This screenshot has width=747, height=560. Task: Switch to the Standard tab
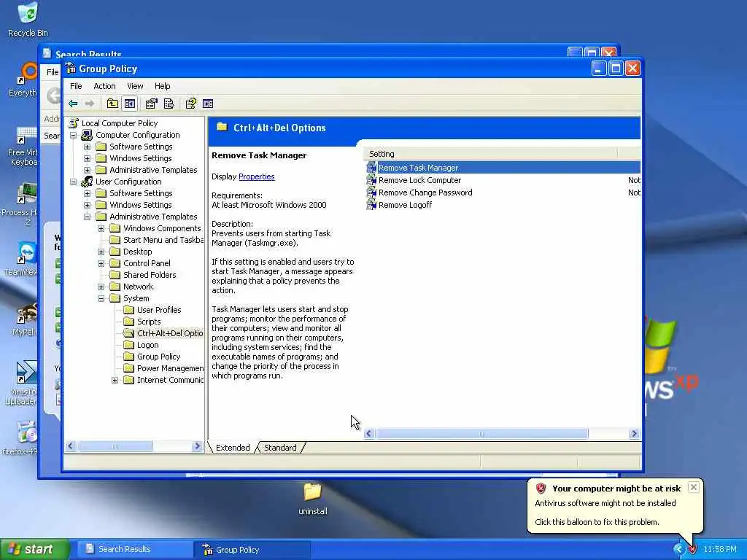tap(280, 448)
